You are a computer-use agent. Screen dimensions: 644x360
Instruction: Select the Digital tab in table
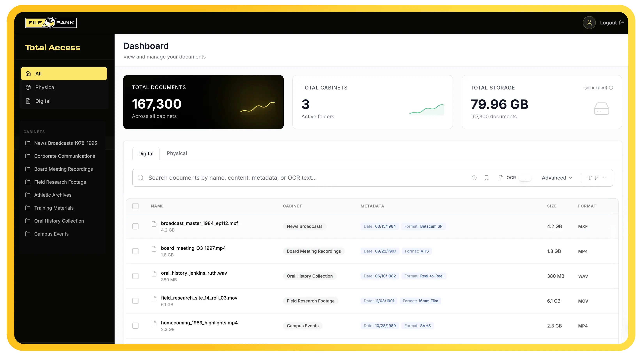[146, 153]
